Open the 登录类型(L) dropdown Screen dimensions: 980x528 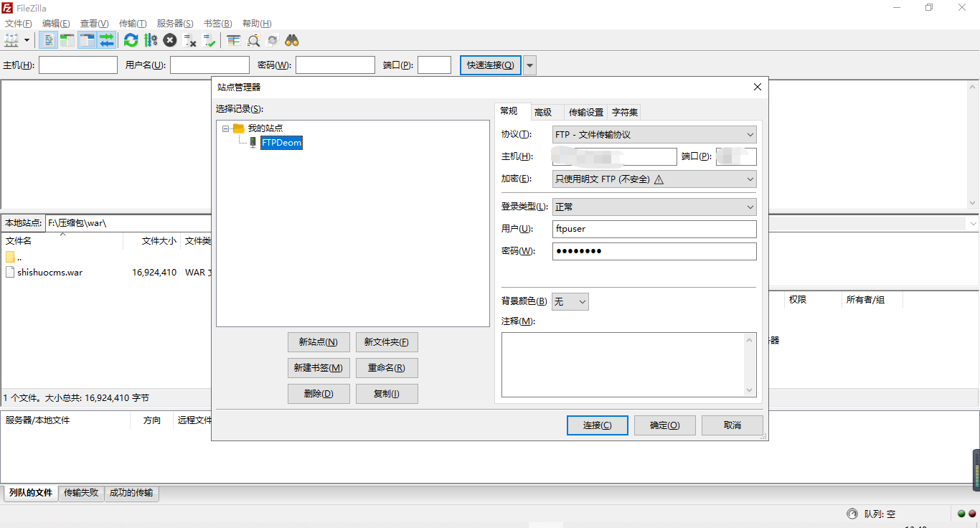(654, 207)
